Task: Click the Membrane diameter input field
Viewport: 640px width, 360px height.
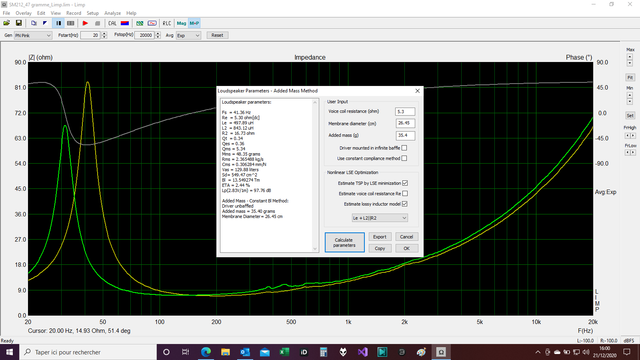Action: (405, 123)
